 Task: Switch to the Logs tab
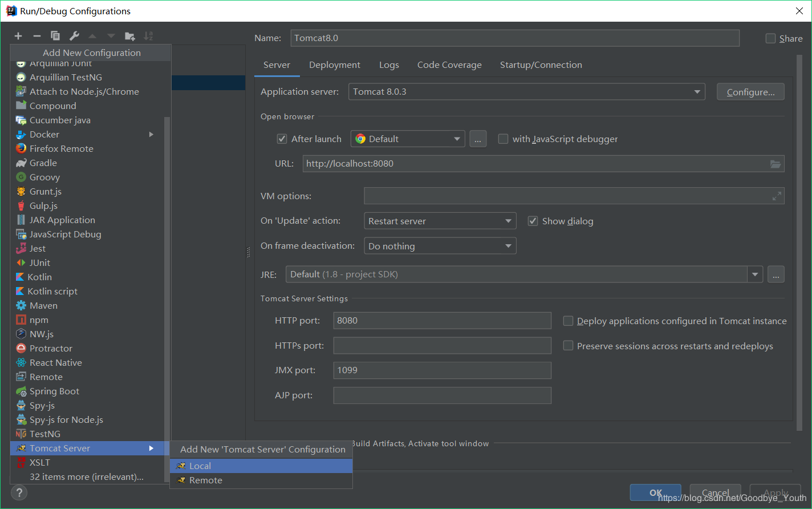pyautogui.click(x=389, y=65)
